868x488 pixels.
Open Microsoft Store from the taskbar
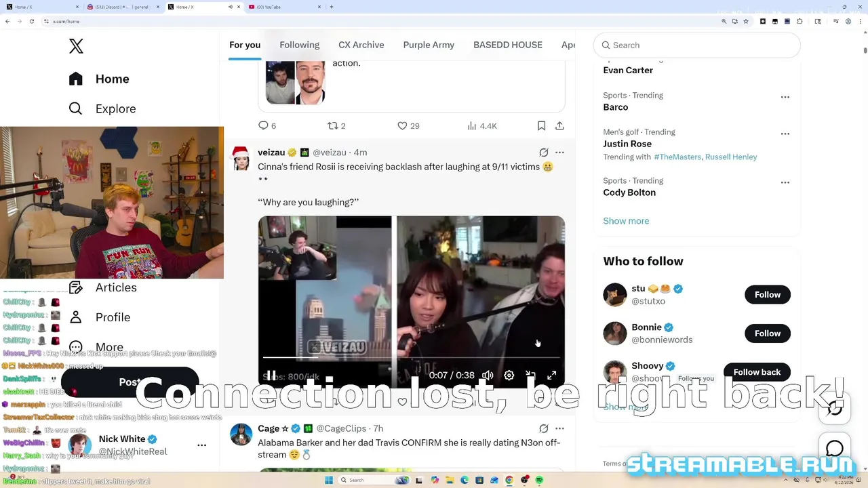(479, 480)
